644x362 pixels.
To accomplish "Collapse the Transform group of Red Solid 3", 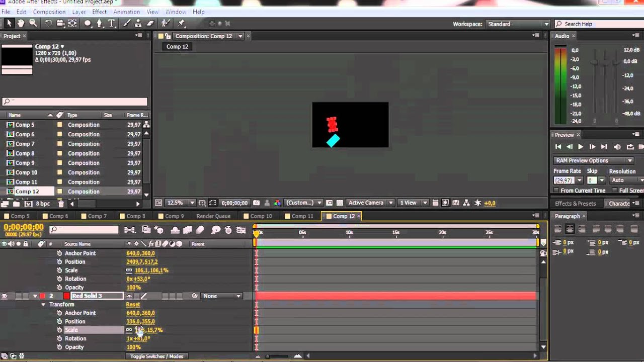I will pyautogui.click(x=43, y=305).
